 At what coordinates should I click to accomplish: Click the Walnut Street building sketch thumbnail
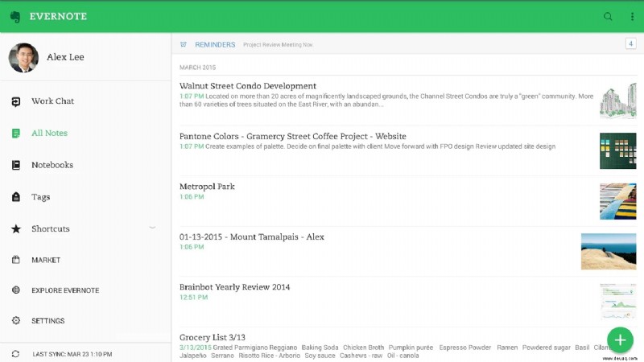point(618,101)
